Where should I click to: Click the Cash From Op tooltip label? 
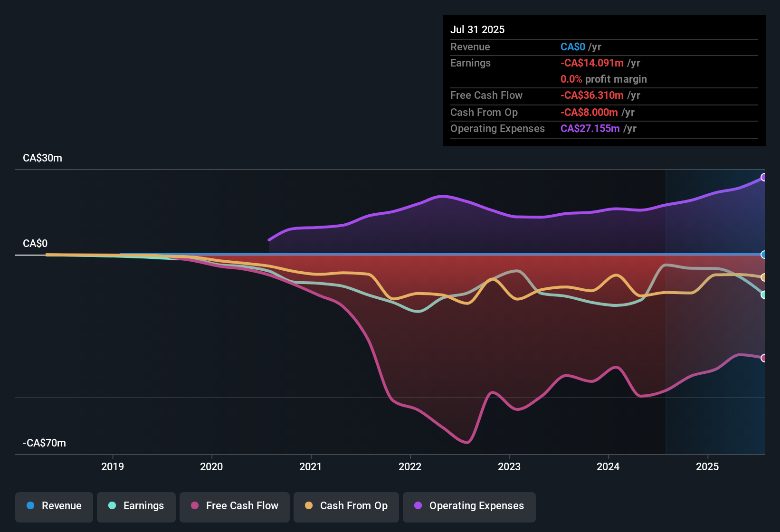(x=484, y=113)
